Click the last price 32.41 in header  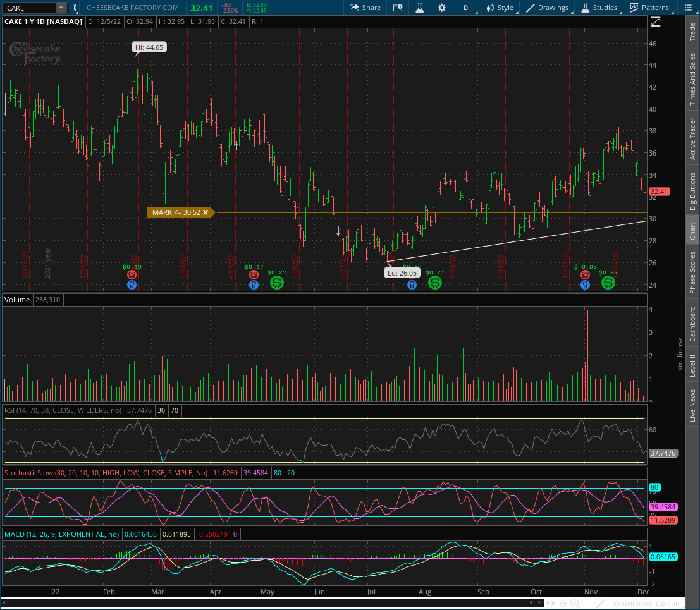201,8
